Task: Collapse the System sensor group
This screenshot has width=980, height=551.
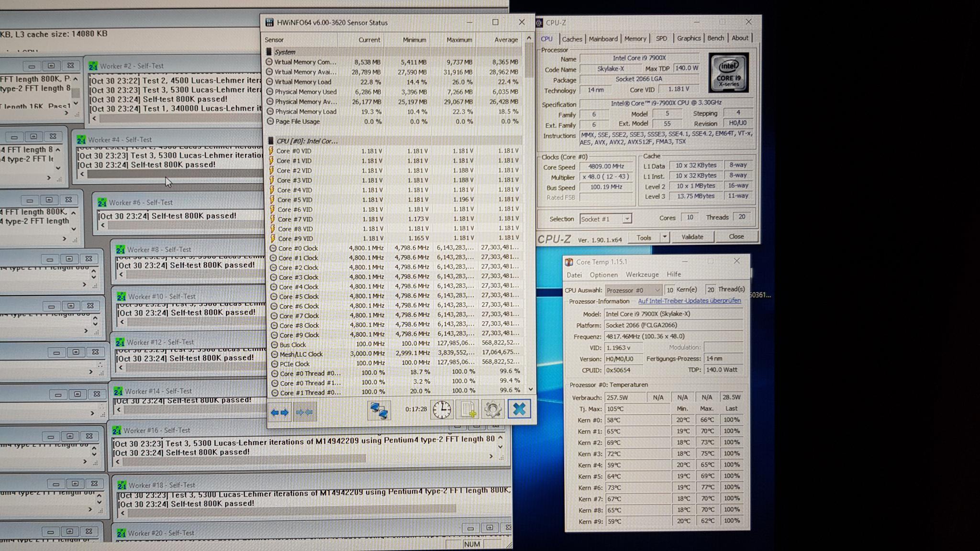Action: [x=269, y=52]
